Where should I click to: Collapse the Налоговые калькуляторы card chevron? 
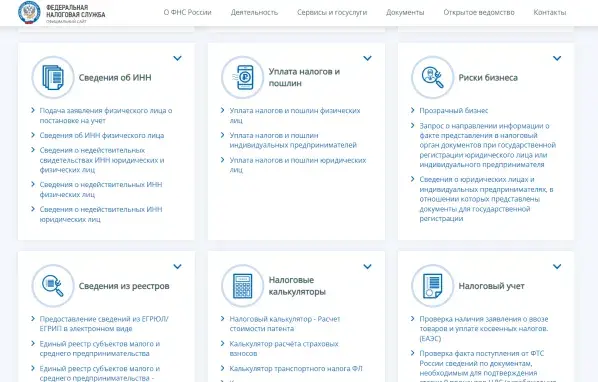pos(367,266)
